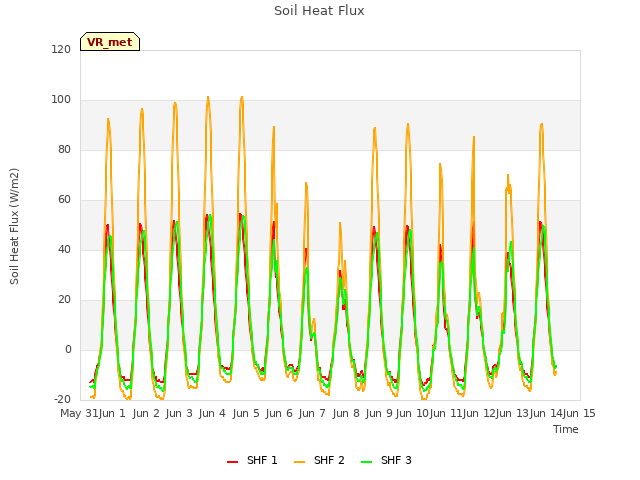Click the Jun 2 x-axis label

(146, 413)
